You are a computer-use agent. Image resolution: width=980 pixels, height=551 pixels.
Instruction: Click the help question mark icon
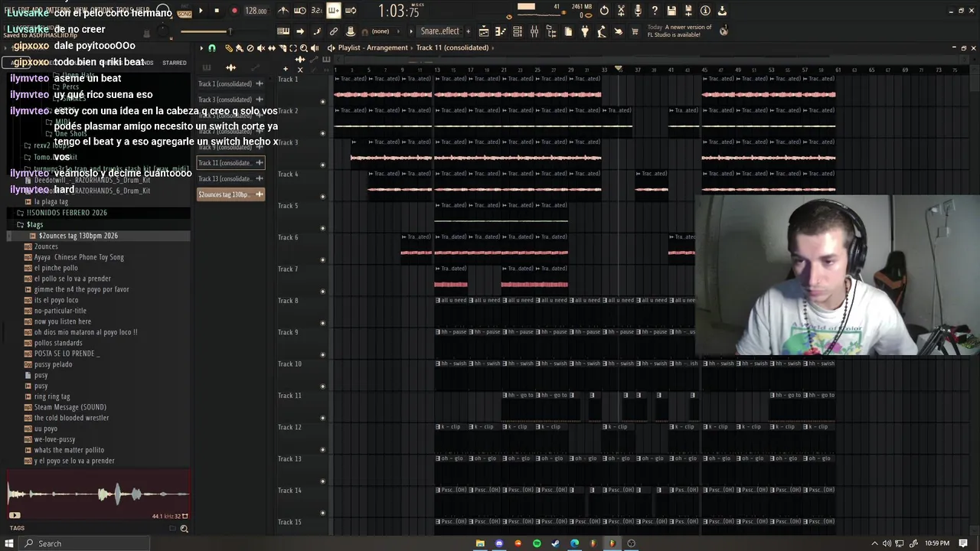655,11
